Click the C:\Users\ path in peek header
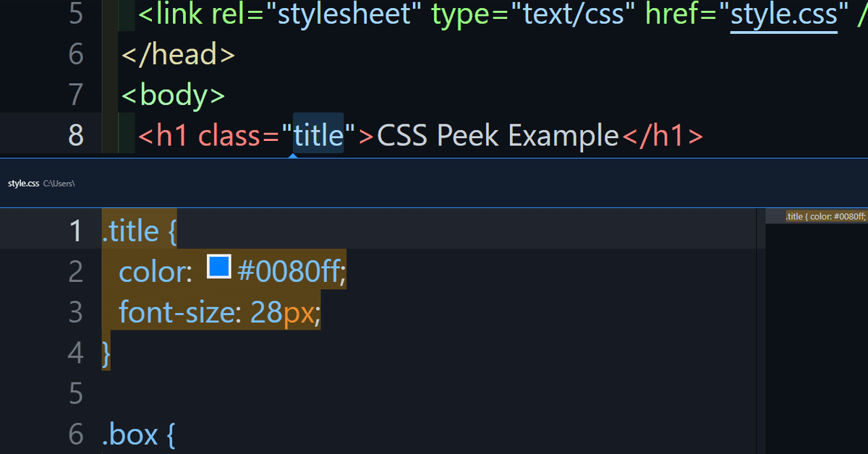 tap(59, 184)
